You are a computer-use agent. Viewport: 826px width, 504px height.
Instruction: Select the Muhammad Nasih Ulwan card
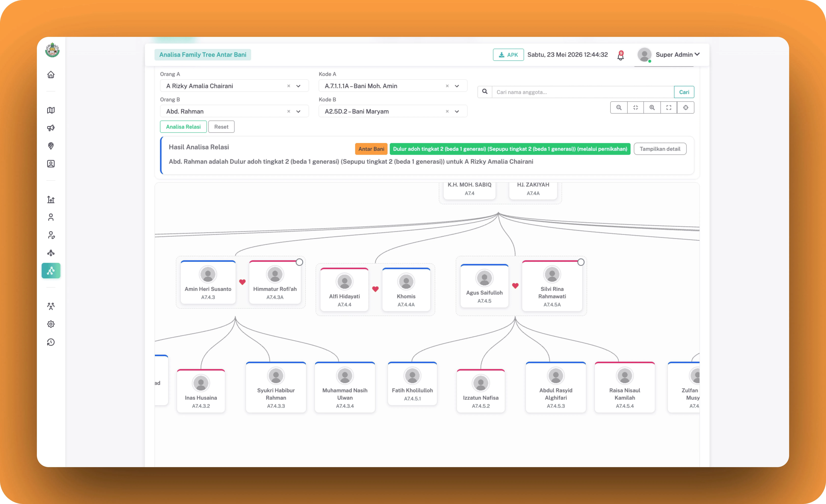point(345,387)
